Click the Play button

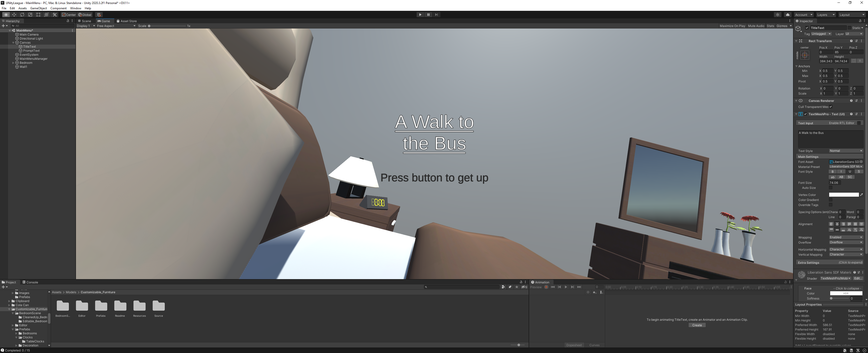point(420,15)
